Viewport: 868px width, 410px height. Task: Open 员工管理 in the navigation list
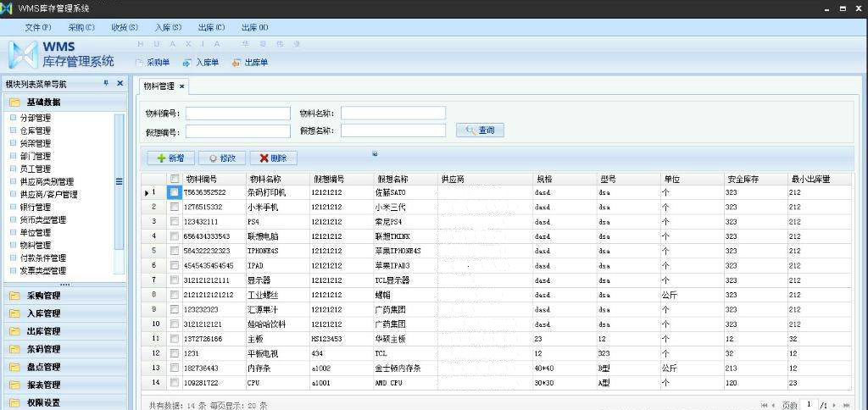pos(36,169)
